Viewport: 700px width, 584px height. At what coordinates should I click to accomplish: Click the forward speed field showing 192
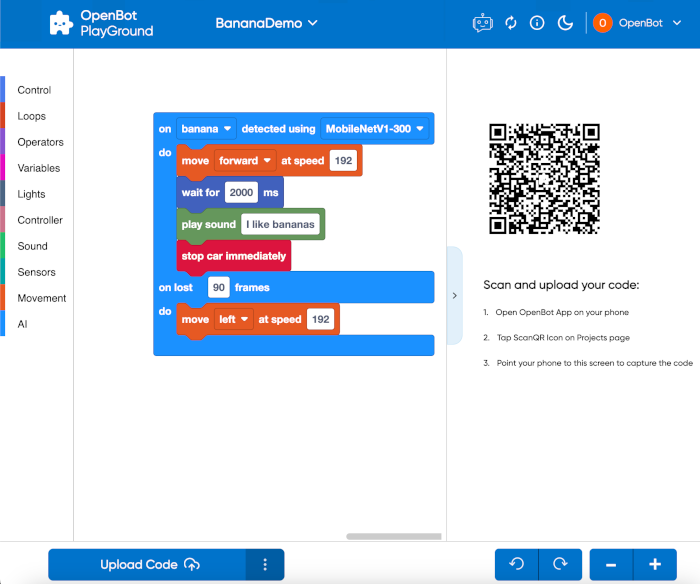tap(343, 161)
